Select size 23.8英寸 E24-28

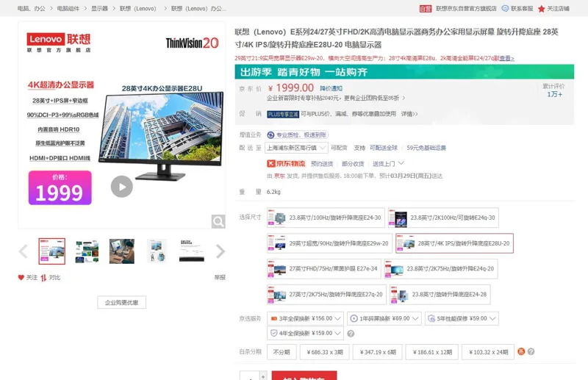(440, 295)
